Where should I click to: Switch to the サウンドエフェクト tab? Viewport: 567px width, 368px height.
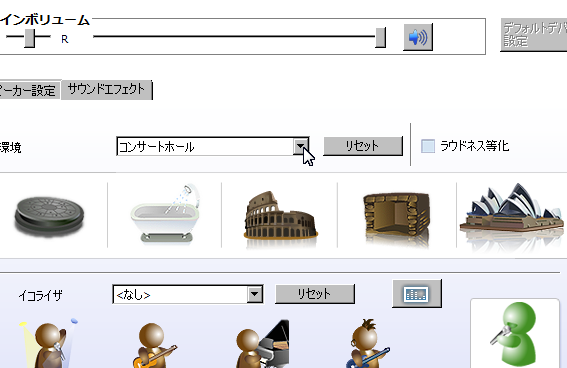[x=106, y=89]
